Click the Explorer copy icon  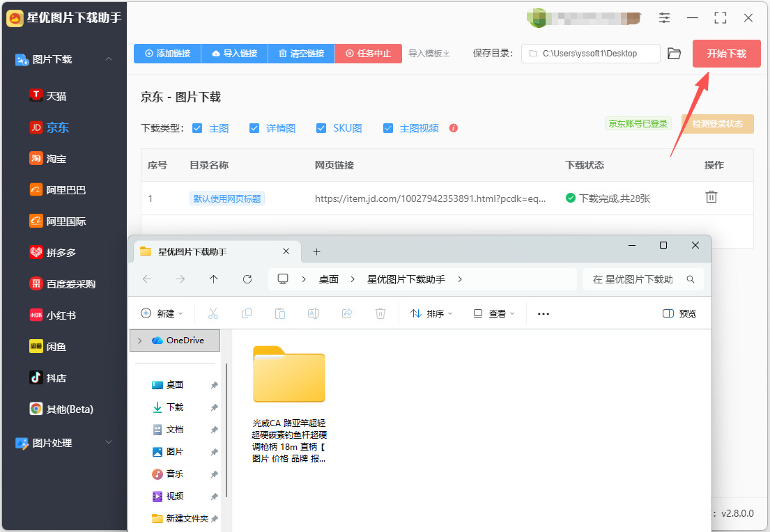click(247, 313)
